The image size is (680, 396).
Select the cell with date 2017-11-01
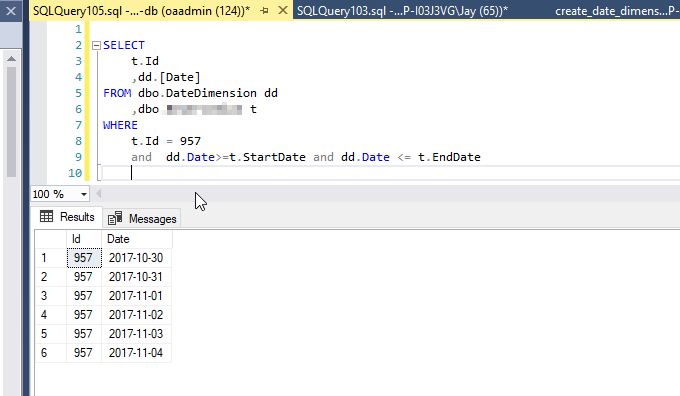(137, 296)
